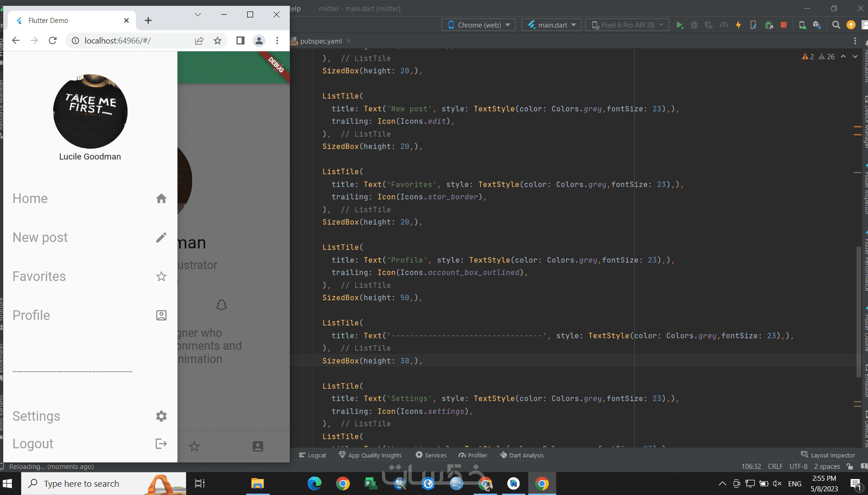The height and width of the screenshot is (495, 868).
Task: Click the Windows taskbar search box
Action: 104,484
